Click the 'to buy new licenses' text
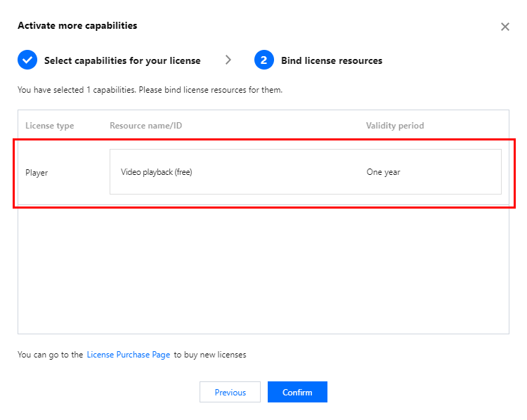 point(210,355)
